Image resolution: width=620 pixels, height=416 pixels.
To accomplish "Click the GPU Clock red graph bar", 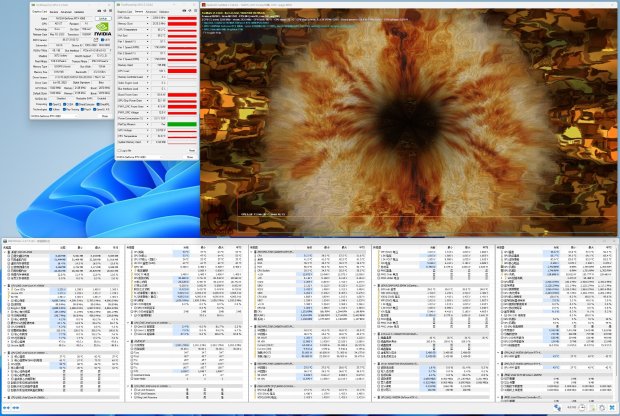I will [182, 18].
